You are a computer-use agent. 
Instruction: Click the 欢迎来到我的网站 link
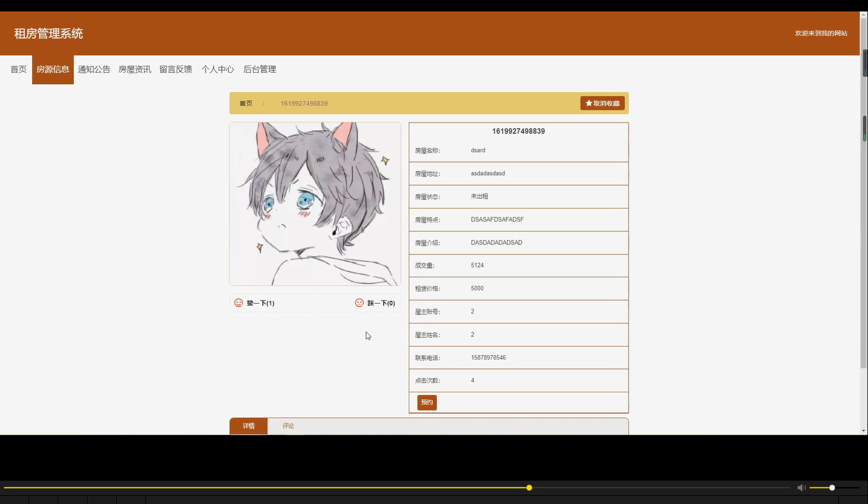click(821, 33)
